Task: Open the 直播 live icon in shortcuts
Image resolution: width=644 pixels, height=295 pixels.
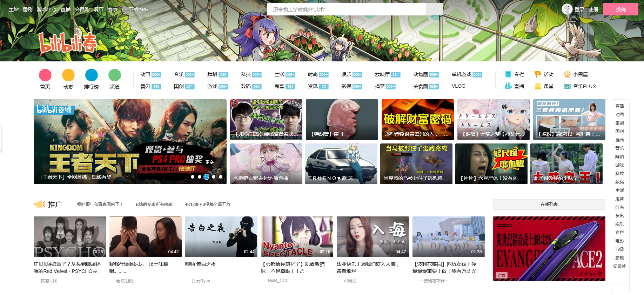Action: [x=508, y=86]
